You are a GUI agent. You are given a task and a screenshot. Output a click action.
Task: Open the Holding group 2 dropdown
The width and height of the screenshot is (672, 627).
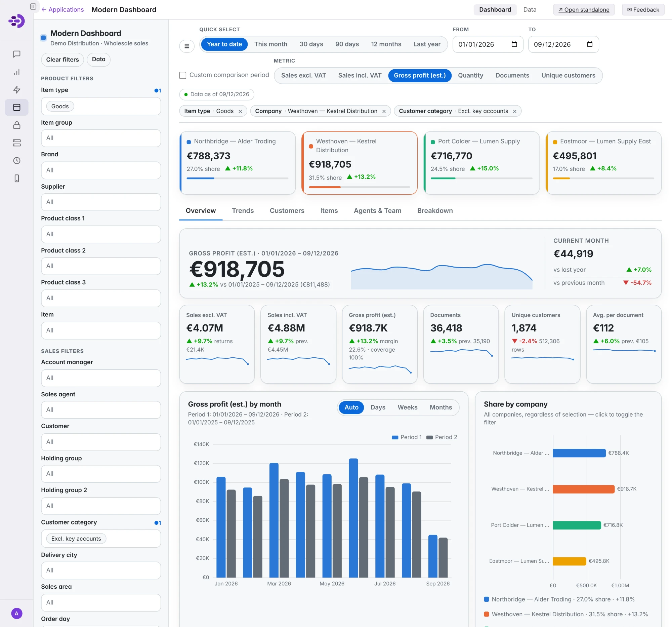click(x=101, y=506)
